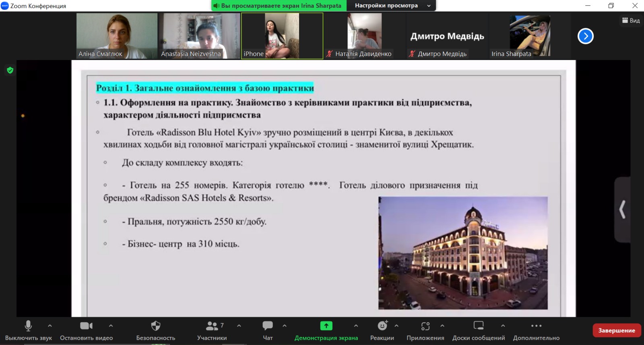Viewport: 644px width, 345px height.
Task: Click the Radisson hotel photo in slide
Action: 463,253
